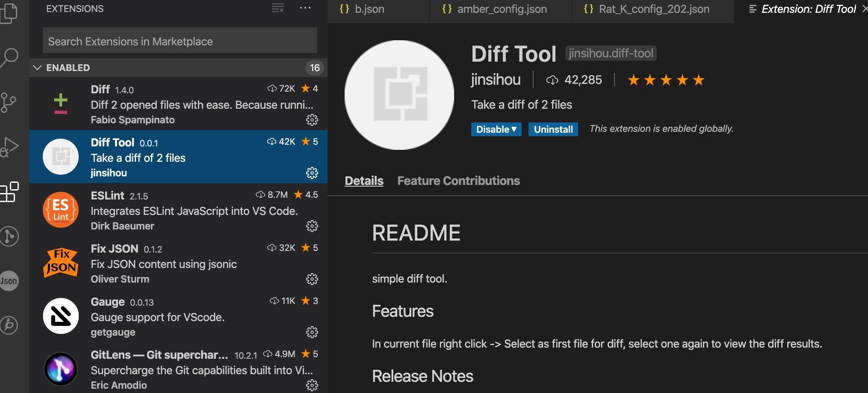
Task: Open the Search view in activity bar
Action: 9,57
